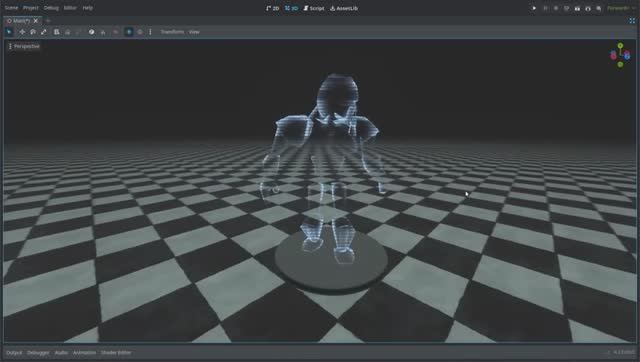Open the Script workspace

coord(314,8)
